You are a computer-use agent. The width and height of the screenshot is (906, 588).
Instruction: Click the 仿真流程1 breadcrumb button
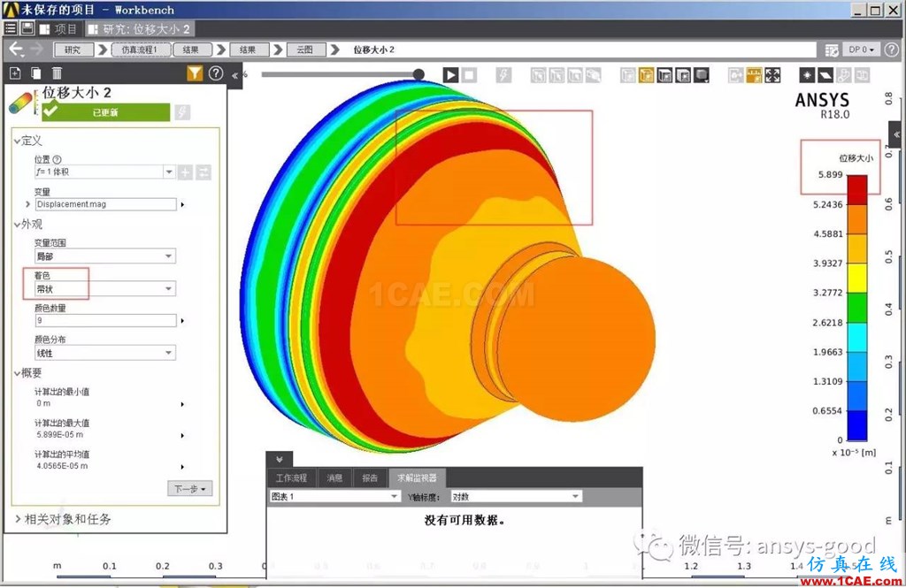(141, 50)
